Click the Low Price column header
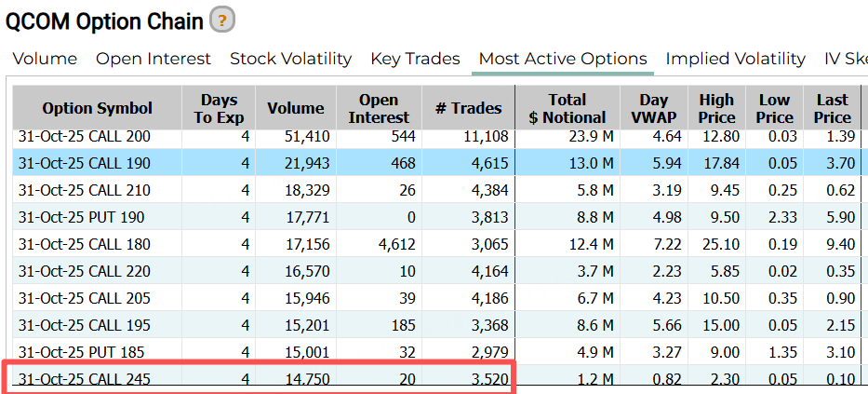Image resolution: width=868 pixels, height=394 pixels. coord(774,108)
